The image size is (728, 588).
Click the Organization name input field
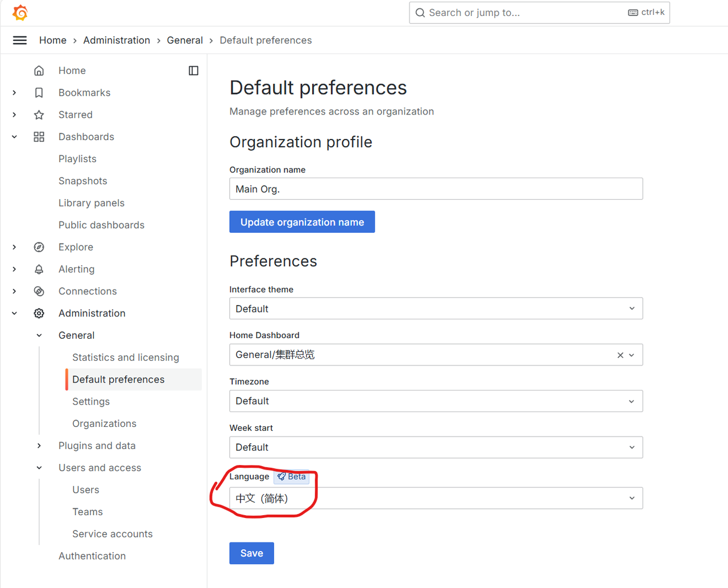coord(436,189)
